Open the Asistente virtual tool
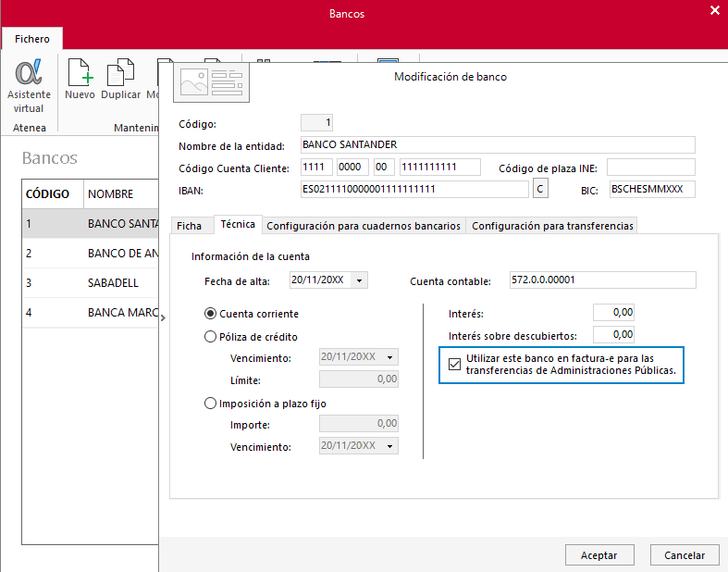Screen dimensions: 728x572 (29, 86)
